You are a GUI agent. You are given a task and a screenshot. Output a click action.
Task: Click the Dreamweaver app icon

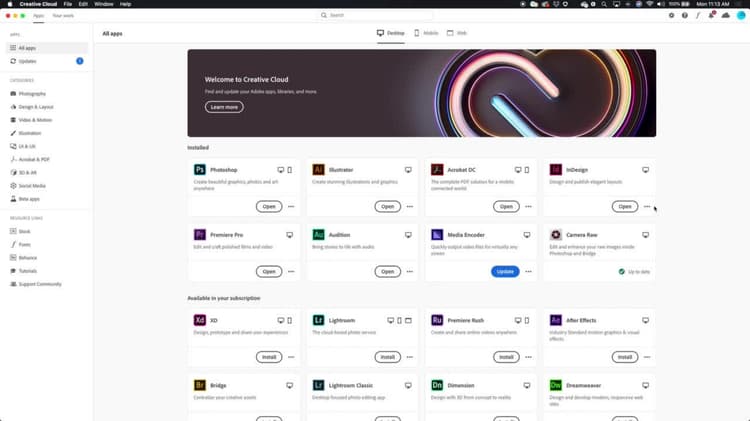[555, 385]
